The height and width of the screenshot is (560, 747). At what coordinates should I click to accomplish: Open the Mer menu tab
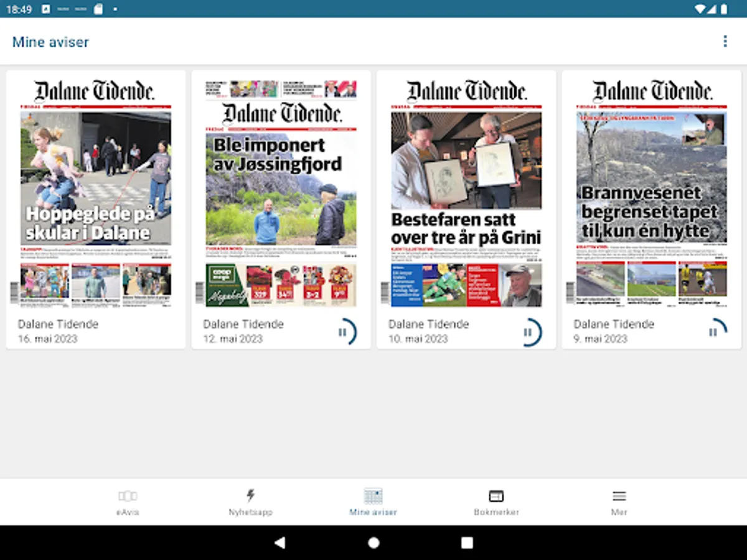619,503
